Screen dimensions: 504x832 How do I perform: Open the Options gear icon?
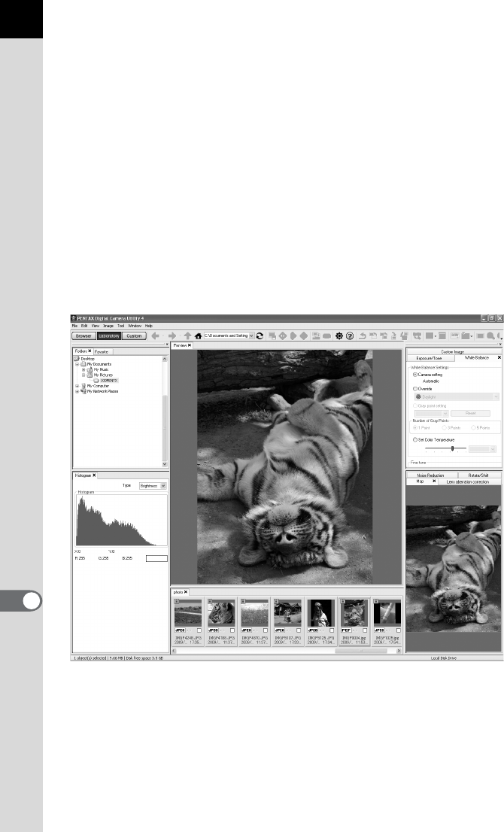pyautogui.click(x=339, y=336)
